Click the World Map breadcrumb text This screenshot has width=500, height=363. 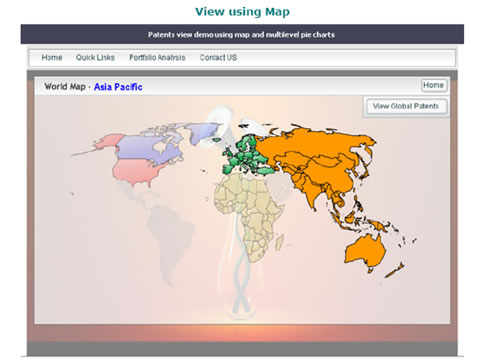click(65, 87)
